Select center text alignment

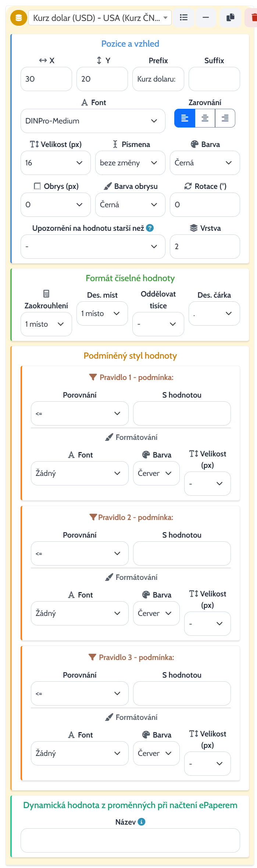click(x=205, y=118)
